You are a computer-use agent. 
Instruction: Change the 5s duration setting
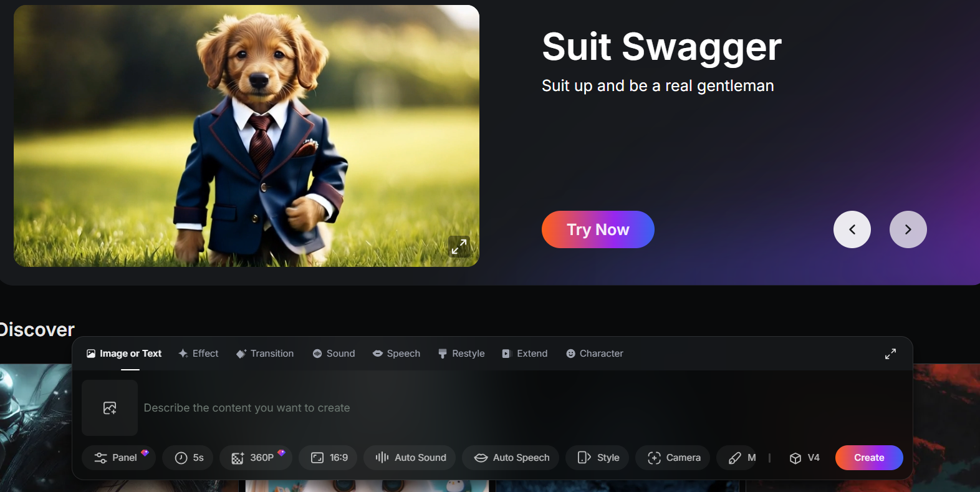tap(188, 458)
